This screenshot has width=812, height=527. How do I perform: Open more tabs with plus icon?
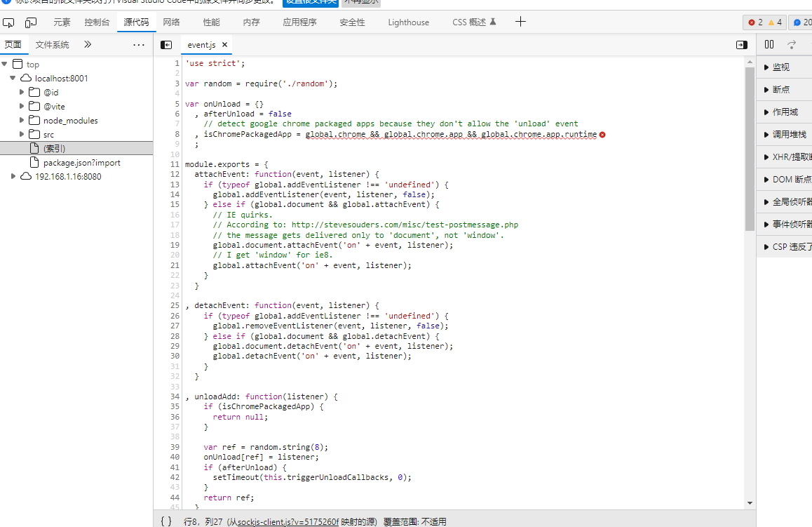click(x=520, y=22)
